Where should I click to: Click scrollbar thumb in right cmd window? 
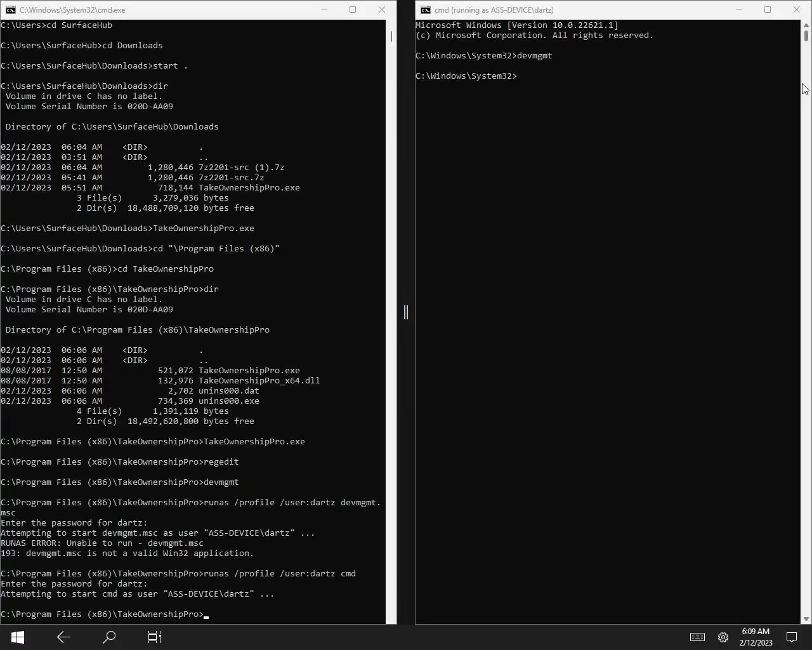(806, 36)
